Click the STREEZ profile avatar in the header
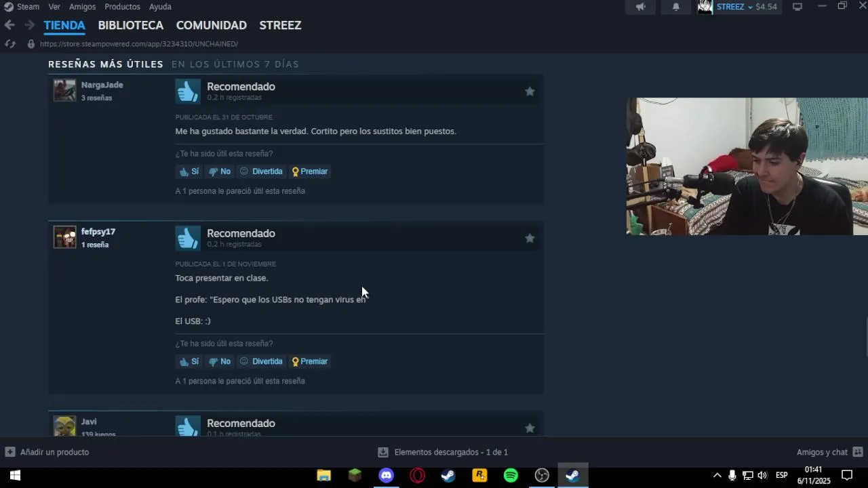Image resolution: width=868 pixels, height=488 pixels. pos(705,7)
